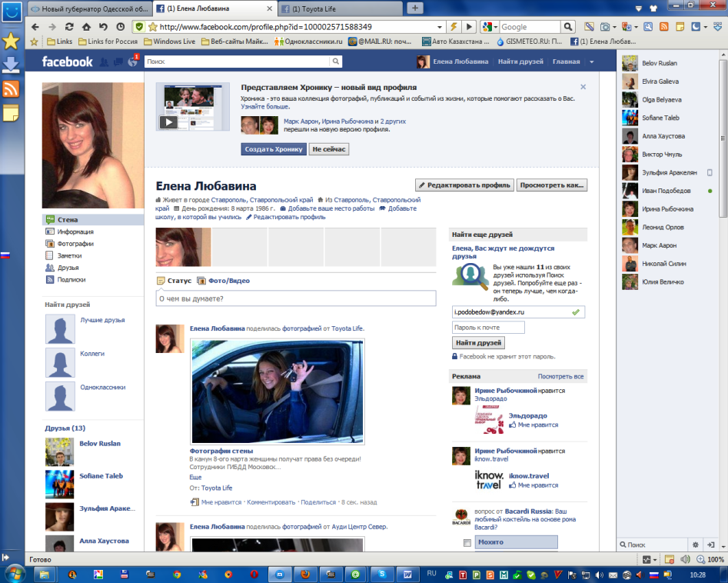
Task: Open Facebook friend requests icon
Action: [x=104, y=62]
